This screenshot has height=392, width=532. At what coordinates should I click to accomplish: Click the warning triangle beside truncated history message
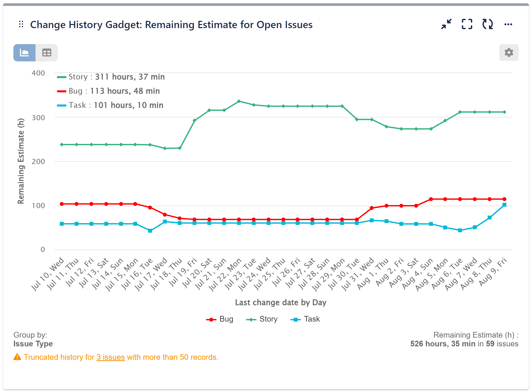point(17,357)
